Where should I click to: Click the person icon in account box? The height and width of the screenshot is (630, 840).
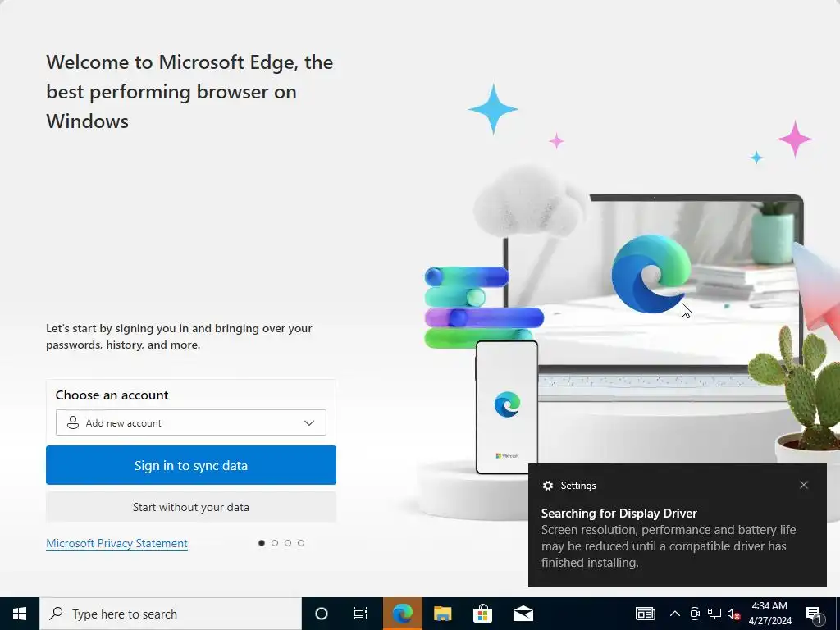(73, 422)
